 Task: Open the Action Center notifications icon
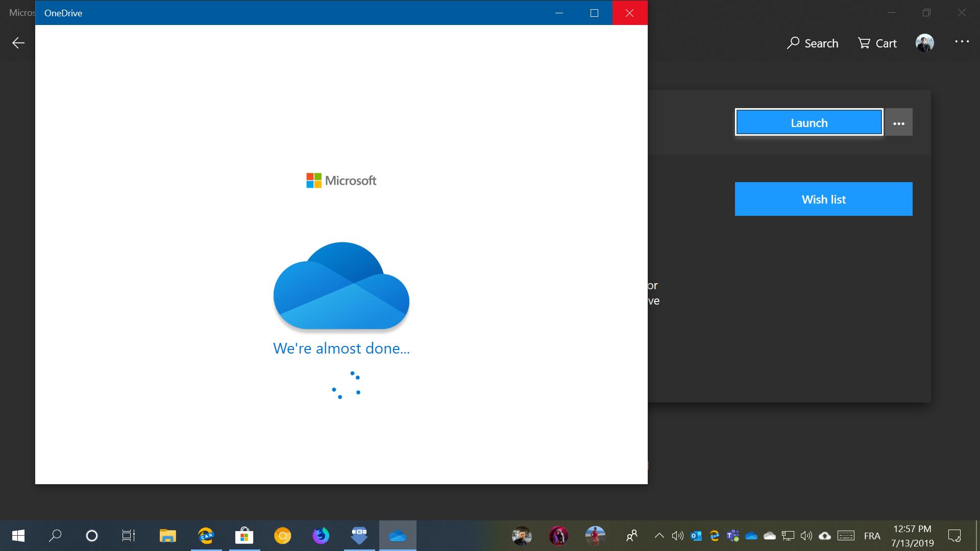[954, 536]
